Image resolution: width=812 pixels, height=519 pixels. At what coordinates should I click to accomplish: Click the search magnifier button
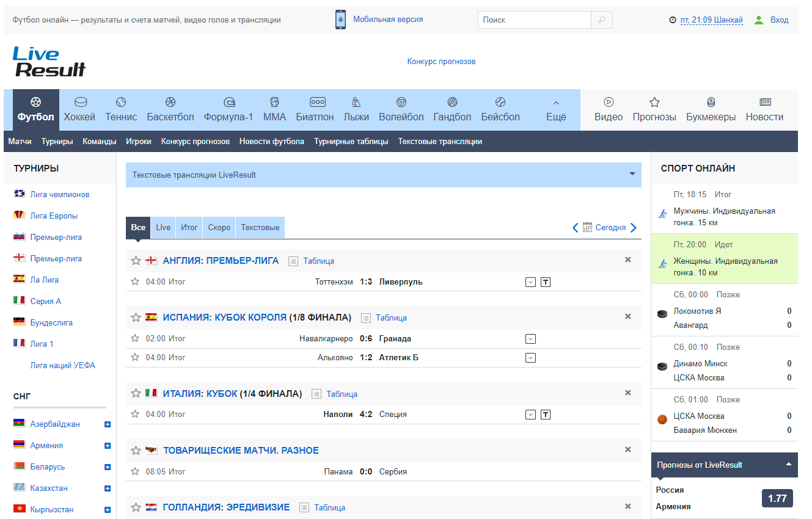601,20
